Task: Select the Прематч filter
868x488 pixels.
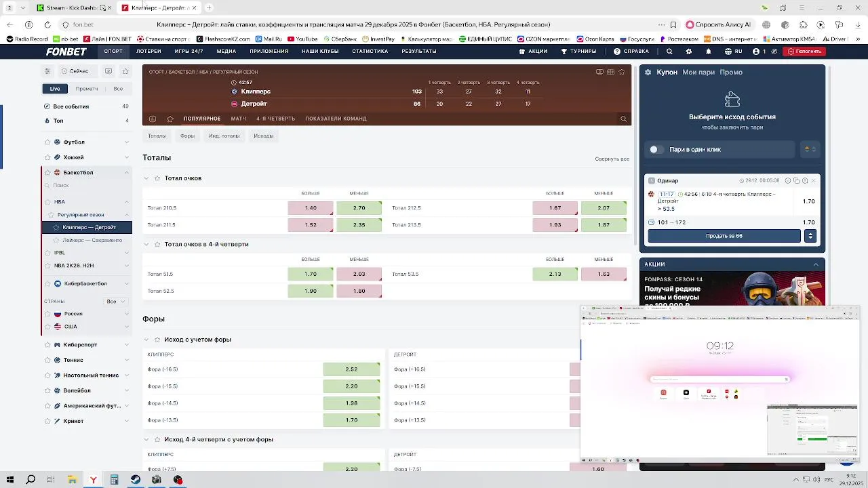Action: (x=87, y=89)
